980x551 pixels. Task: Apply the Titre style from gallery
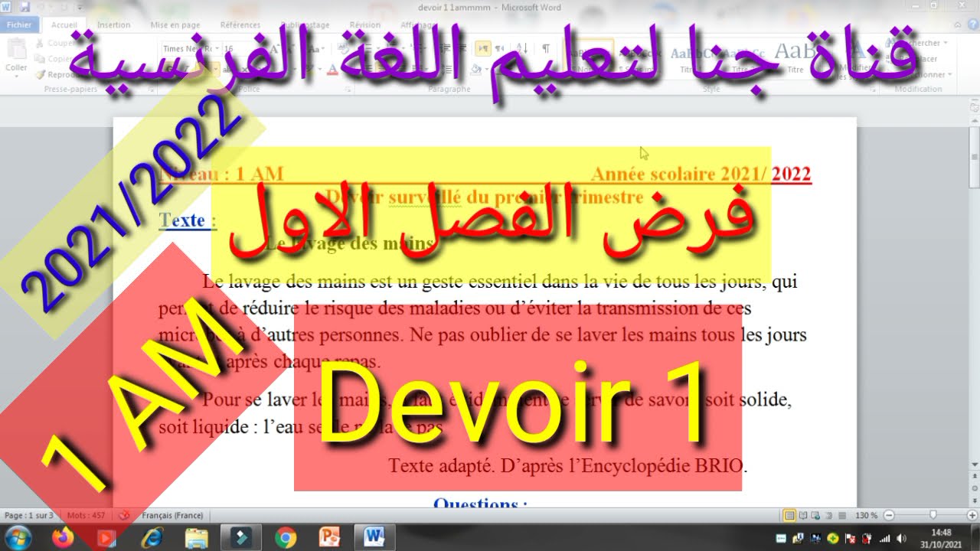(x=794, y=57)
